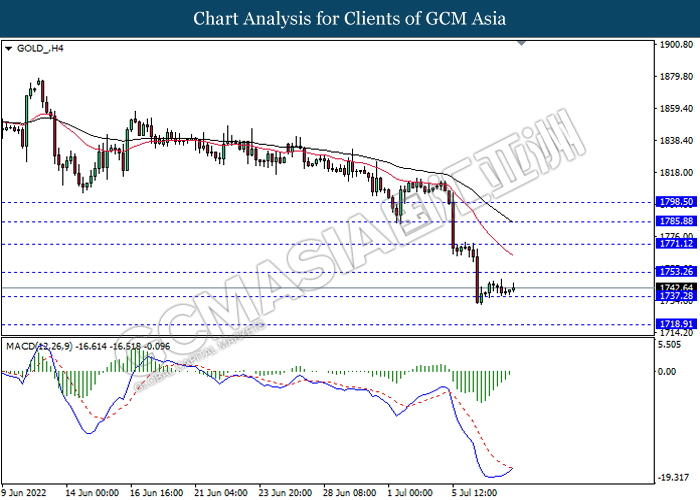Click the 1838.40 price axis value
This screenshot has height=500, width=700.
676,141
